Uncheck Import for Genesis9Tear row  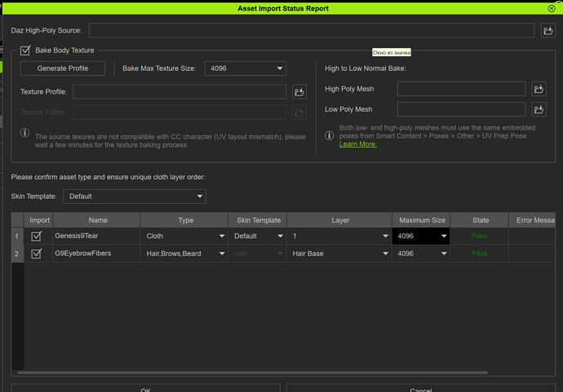point(36,236)
